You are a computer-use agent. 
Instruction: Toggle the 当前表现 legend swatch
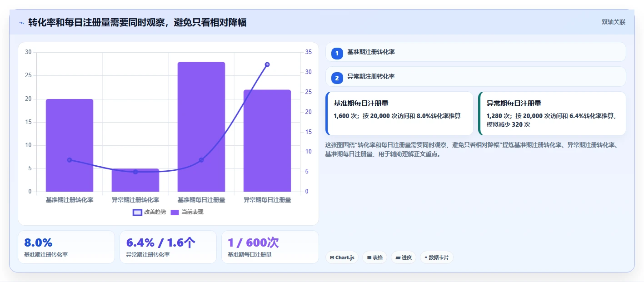(x=175, y=212)
